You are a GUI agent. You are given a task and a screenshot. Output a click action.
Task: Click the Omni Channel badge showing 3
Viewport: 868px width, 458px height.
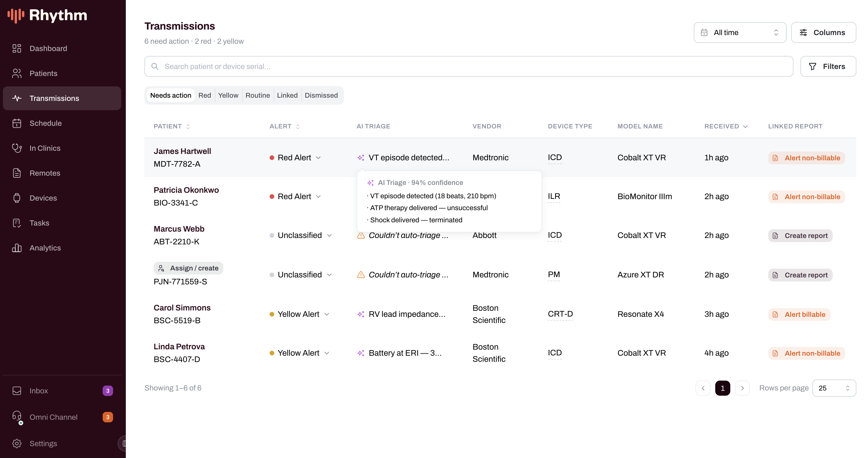(108, 417)
